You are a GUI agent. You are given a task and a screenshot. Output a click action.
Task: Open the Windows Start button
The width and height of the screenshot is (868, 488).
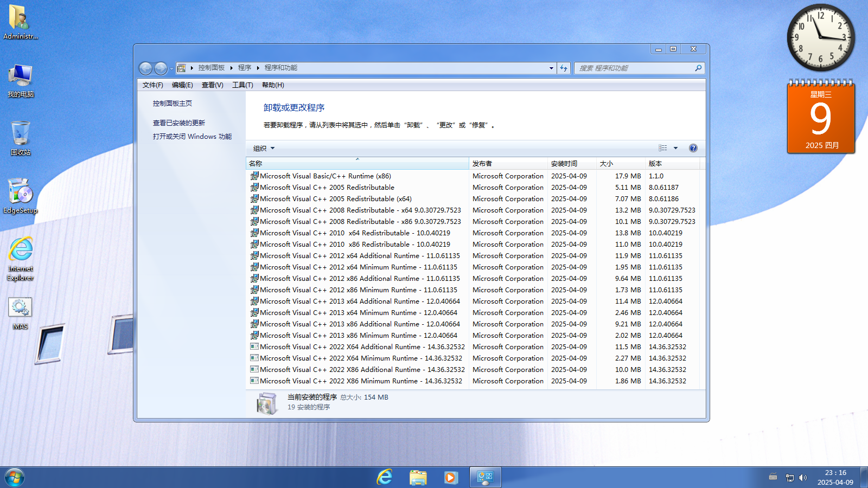point(15,478)
